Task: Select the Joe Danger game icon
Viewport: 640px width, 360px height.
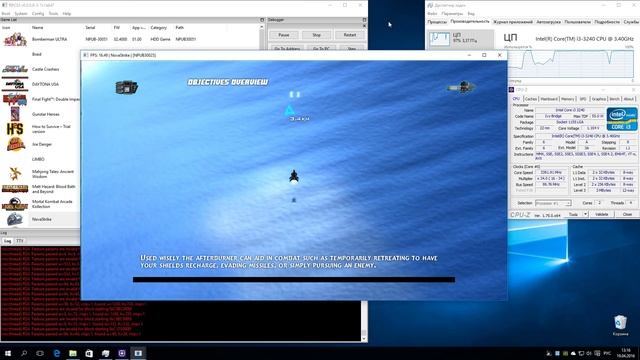Action: [15, 144]
